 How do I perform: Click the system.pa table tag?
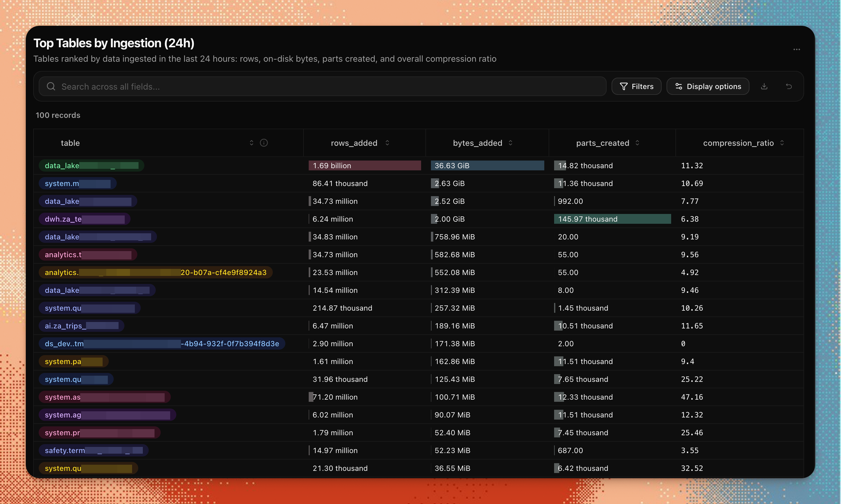tap(74, 361)
